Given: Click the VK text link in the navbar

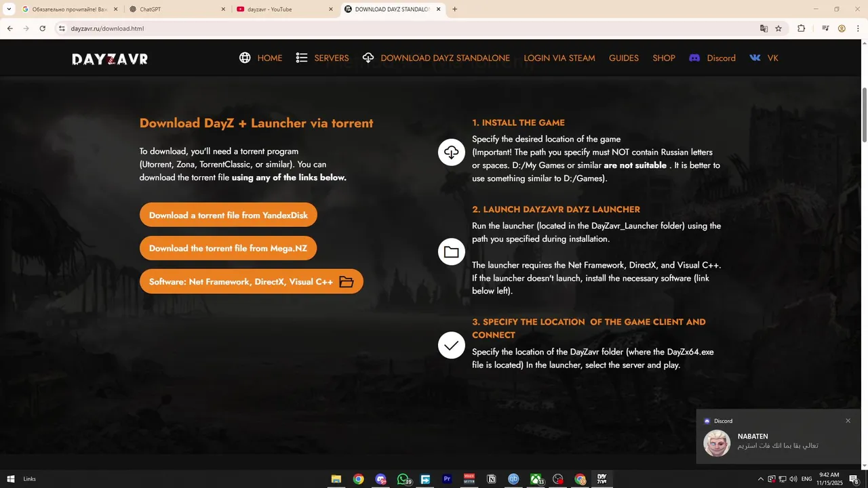Looking at the screenshot, I should [772, 58].
